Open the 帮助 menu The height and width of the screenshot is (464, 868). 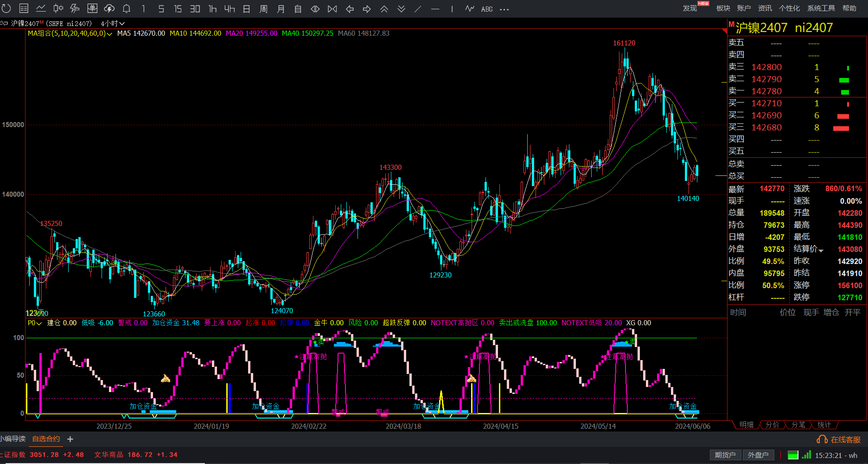(849, 8)
